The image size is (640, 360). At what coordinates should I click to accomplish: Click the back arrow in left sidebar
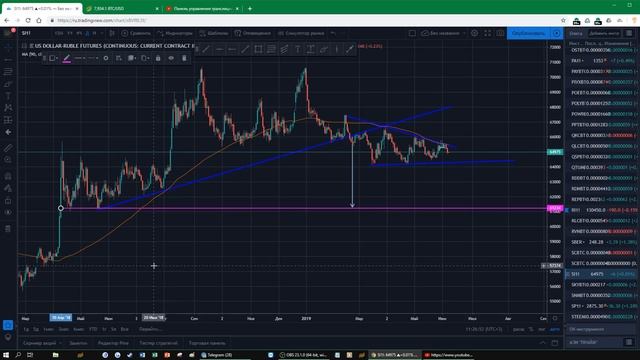tap(8, 132)
